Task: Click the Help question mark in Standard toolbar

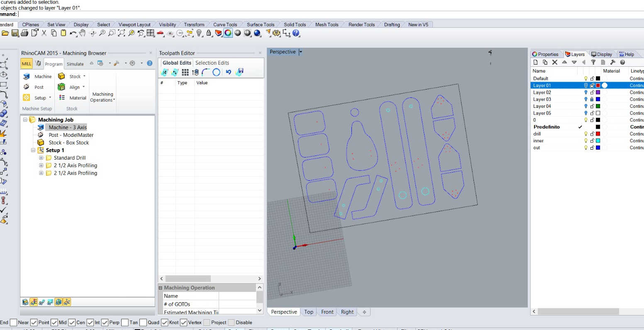Action: click(296, 33)
